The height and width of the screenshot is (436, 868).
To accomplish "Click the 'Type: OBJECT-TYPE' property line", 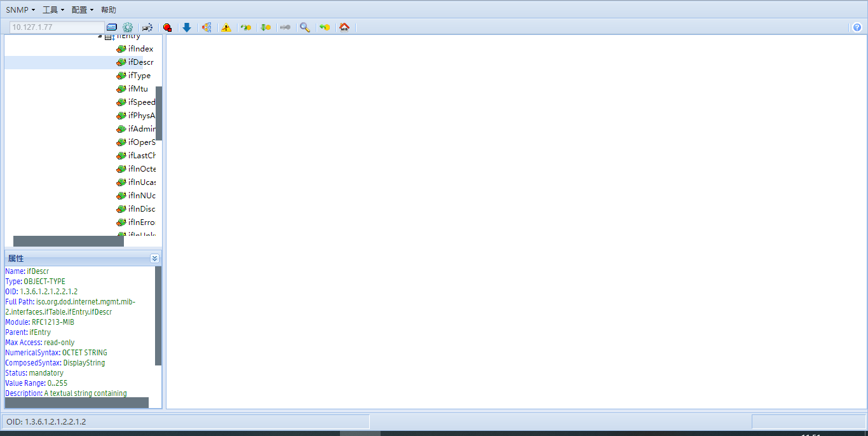I will coord(35,282).
